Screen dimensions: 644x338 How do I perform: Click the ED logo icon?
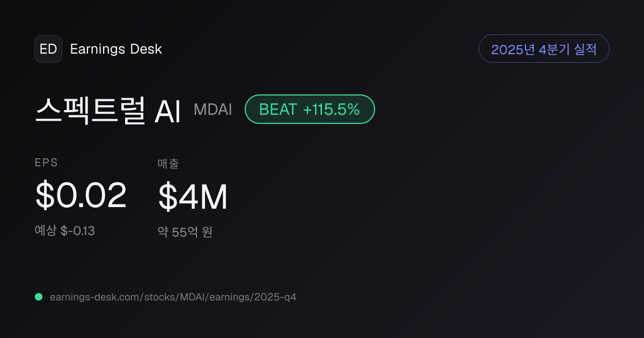pos(48,49)
